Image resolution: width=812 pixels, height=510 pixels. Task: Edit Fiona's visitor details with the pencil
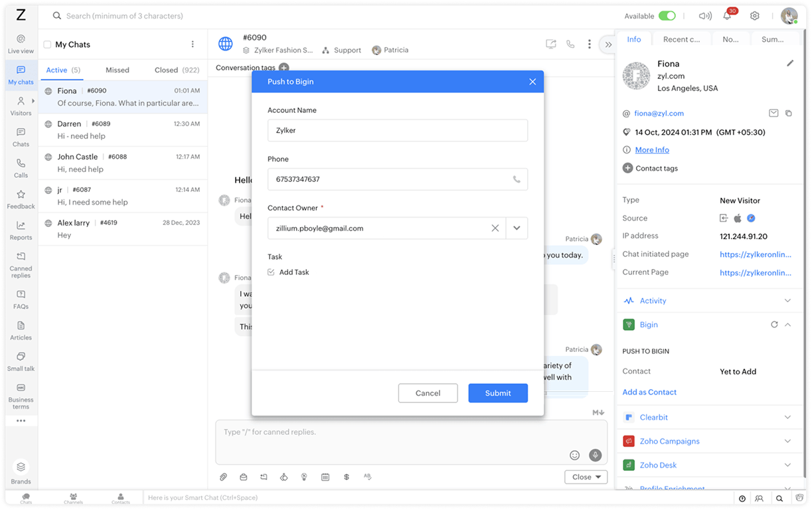[790, 63]
